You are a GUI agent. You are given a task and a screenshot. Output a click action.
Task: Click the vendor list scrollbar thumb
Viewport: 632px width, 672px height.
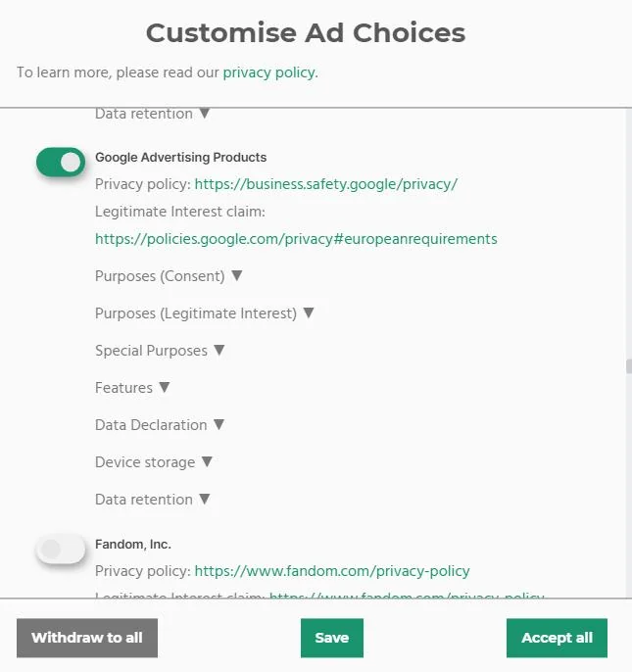[x=628, y=366]
